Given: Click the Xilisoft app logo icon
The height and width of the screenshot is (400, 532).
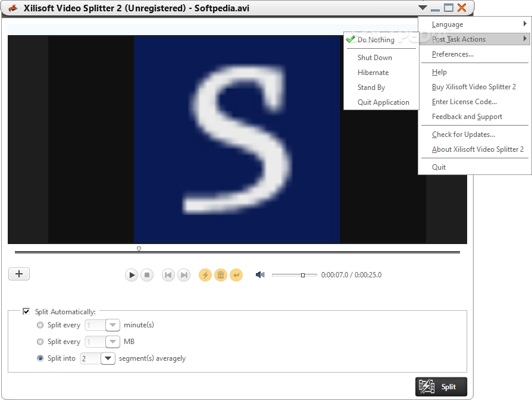Looking at the screenshot, I should 13,8.
